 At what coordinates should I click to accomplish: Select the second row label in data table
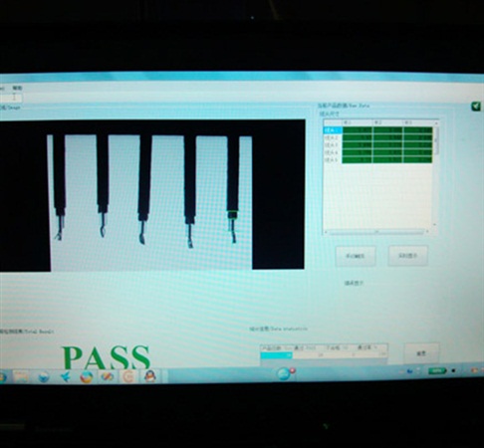point(333,137)
